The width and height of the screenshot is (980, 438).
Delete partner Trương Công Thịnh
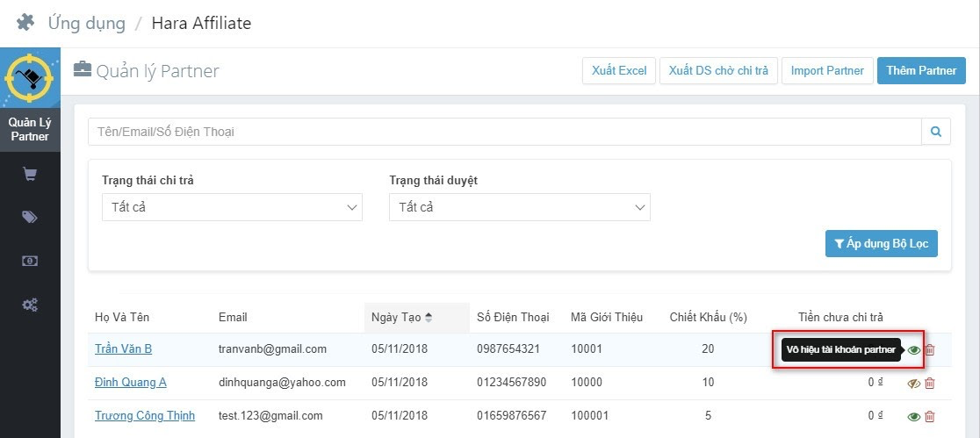pos(930,416)
